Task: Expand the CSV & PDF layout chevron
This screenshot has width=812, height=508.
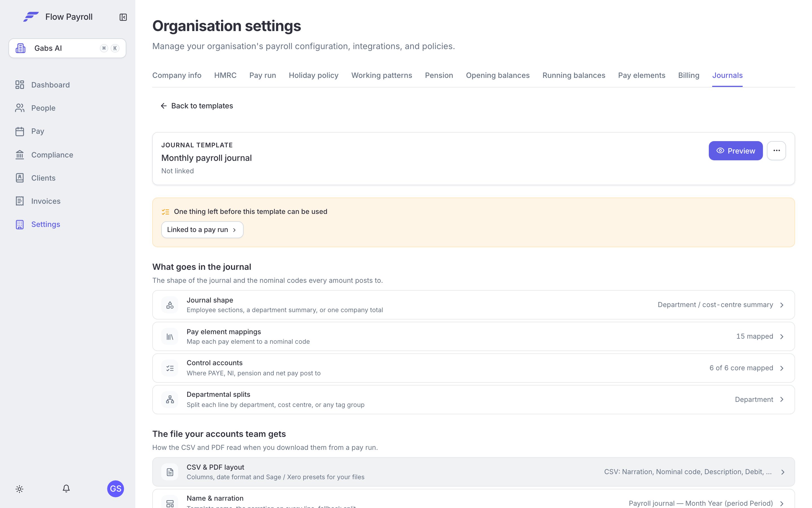Action: tap(782, 472)
